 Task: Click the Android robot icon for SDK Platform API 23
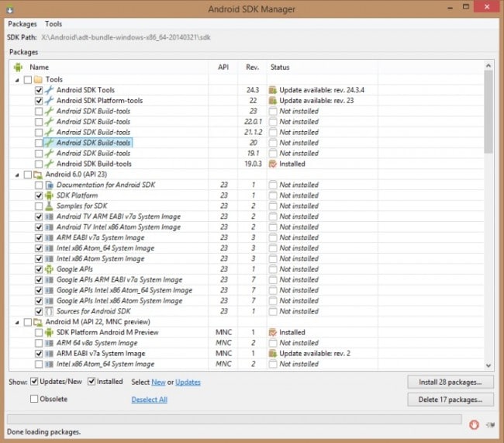click(49, 196)
